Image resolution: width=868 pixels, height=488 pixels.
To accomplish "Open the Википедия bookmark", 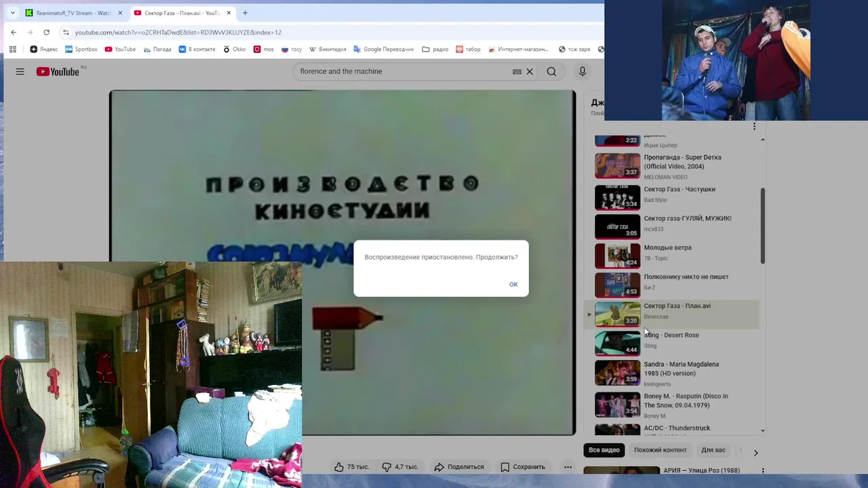I will (x=328, y=49).
